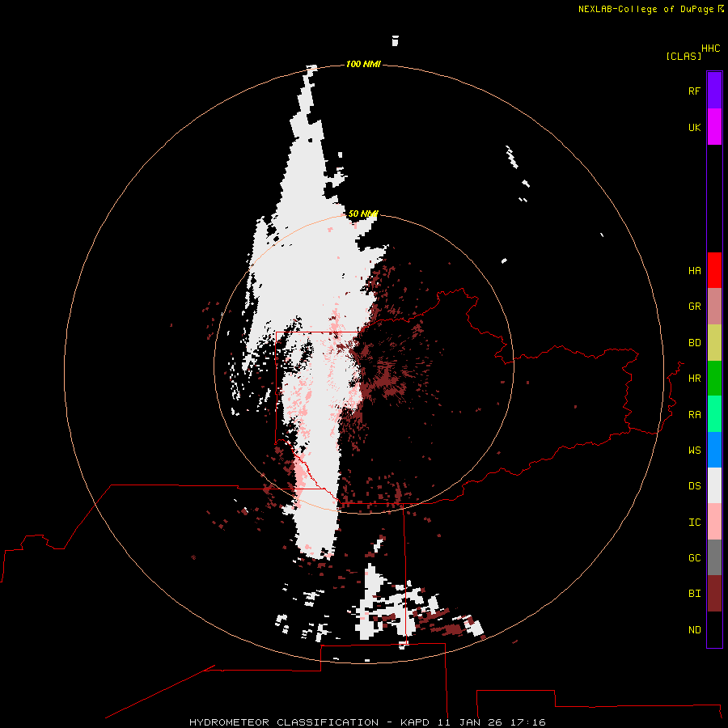Click the HYDROMETEOR CLASSIFICATION title text

(284, 722)
